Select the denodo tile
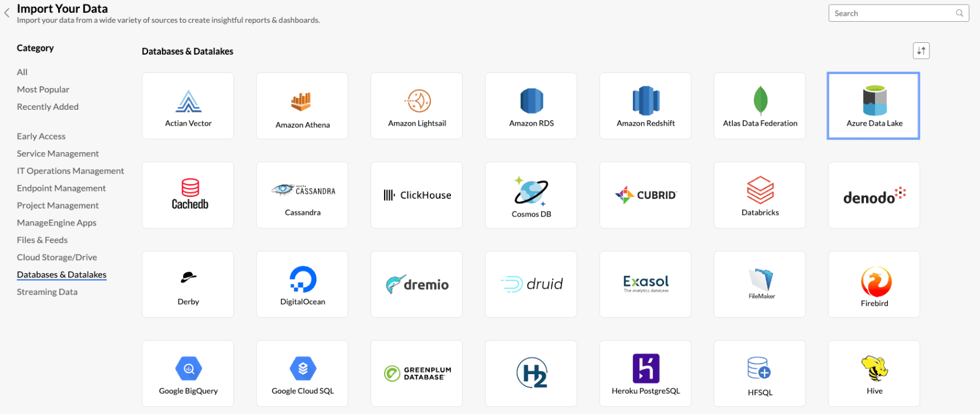 click(874, 195)
